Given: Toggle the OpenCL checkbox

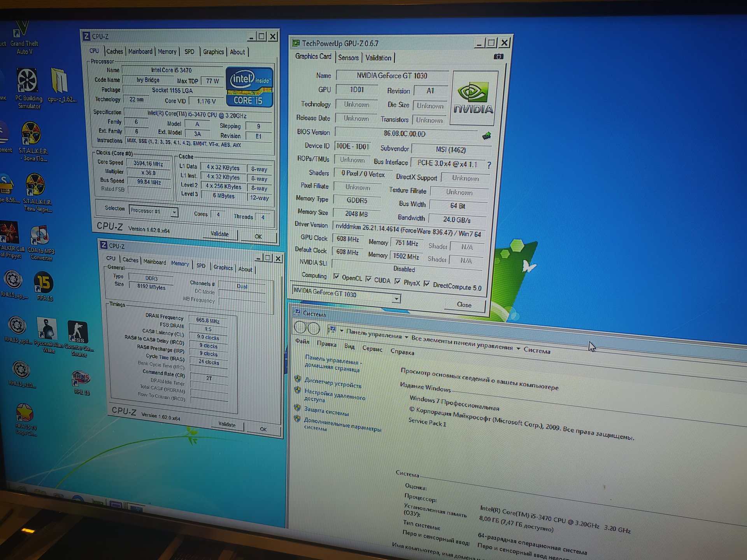Looking at the screenshot, I should click(336, 276).
